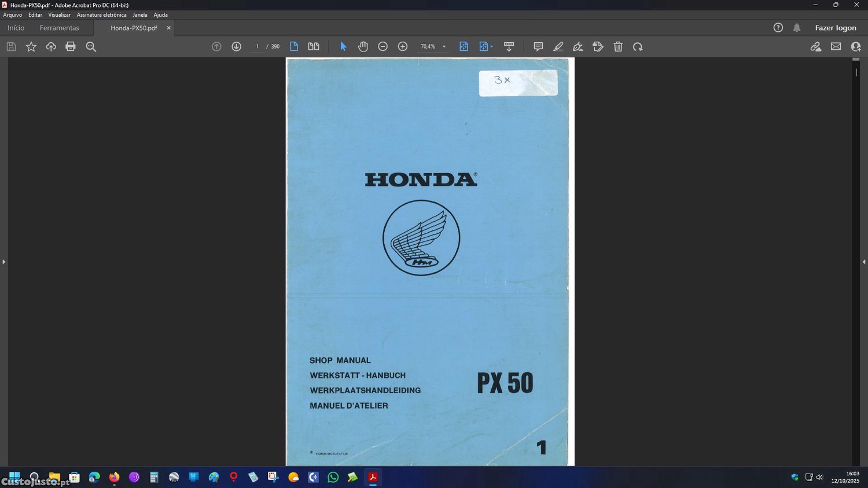Go to the next page arrow
868x488 pixels.
pyautogui.click(x=236, y=47)
